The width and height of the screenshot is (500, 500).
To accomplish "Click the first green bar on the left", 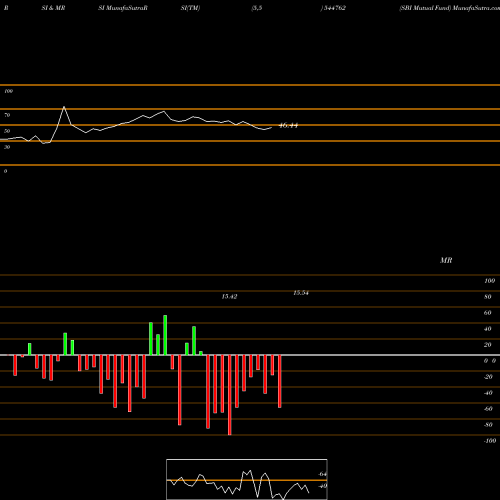I will click(x=29, y=349).
